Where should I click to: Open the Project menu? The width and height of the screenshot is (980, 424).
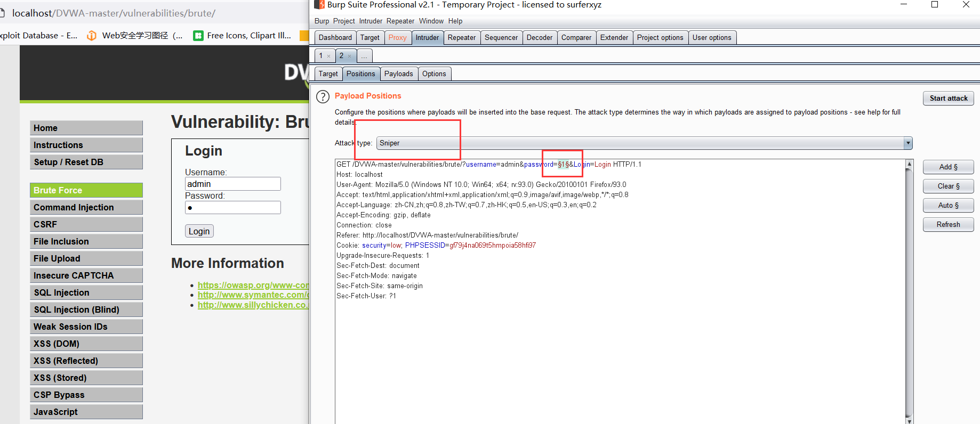click(344, 21)
